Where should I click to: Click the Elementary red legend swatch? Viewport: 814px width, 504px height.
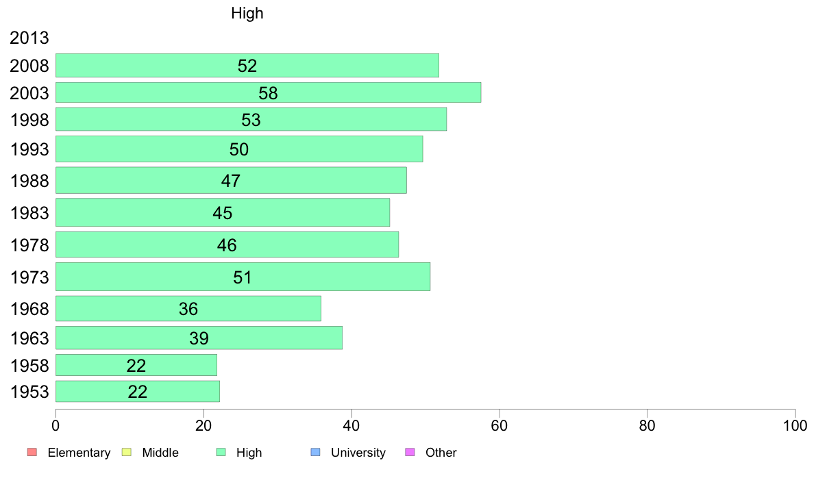click(32, 452)
